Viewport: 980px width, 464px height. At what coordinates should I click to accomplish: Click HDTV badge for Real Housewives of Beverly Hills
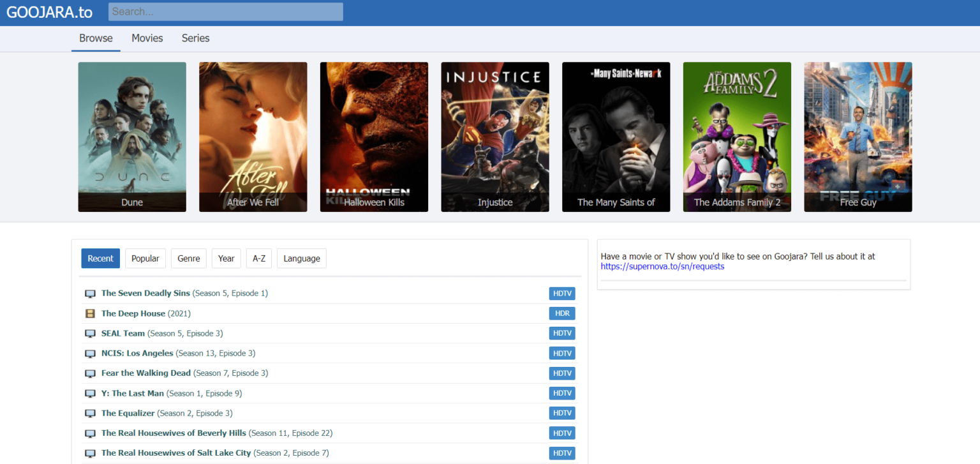(562, 433)
